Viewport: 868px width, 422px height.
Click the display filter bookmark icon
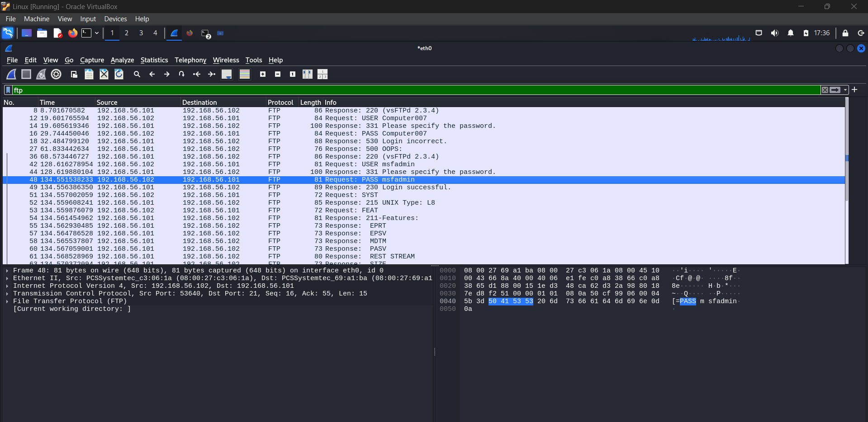pos(8,90)
